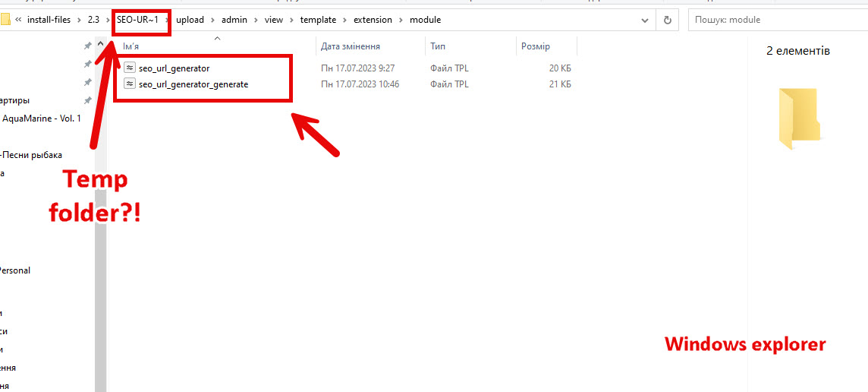Image resolution: width=868 pixels, height=392 pixels.
Task: Click the seo_url_generator file icon
Action: pos(130,68)
